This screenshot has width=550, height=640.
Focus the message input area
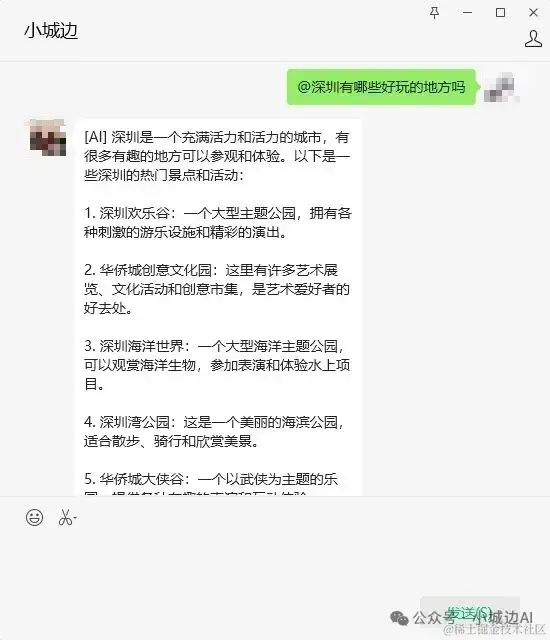click(275, 563)
